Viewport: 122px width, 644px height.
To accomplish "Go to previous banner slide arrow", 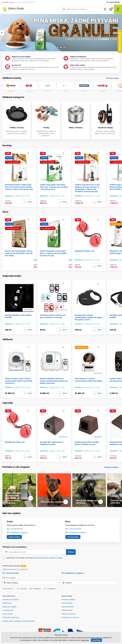I will 2,32.
